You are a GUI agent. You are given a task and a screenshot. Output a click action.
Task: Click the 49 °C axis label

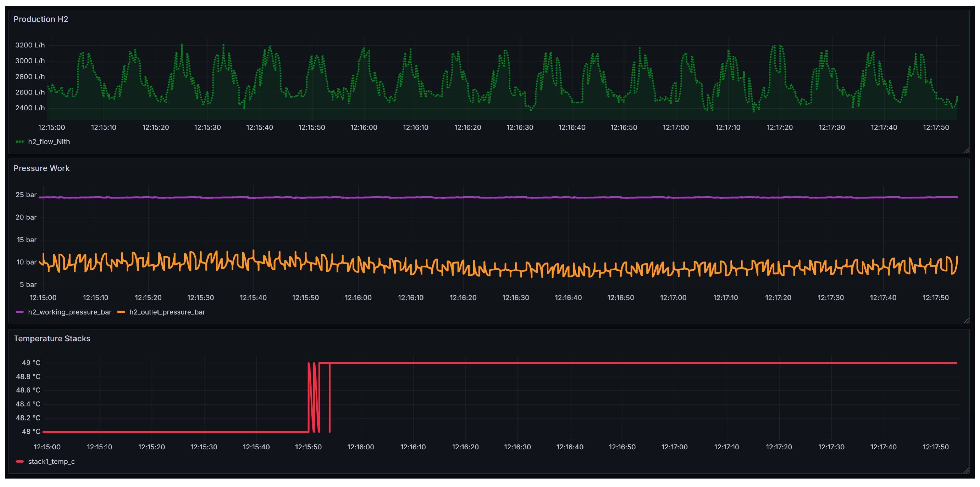click(31, 363)
